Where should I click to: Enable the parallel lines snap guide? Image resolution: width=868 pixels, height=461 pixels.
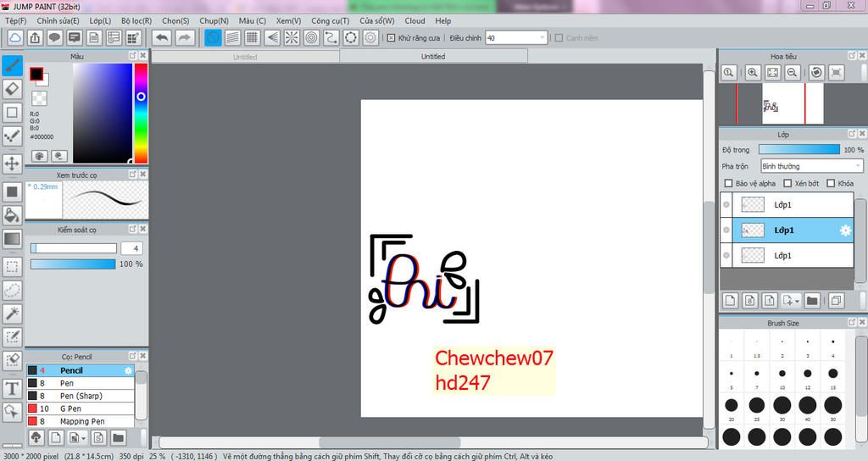[232, 37]
